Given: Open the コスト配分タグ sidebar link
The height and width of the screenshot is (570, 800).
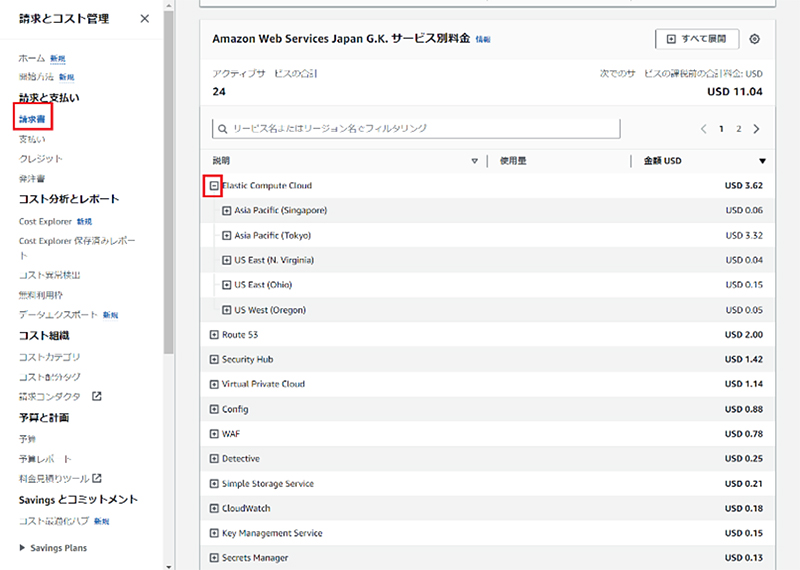Looking at the screenshot, I should tap(49, 377).
